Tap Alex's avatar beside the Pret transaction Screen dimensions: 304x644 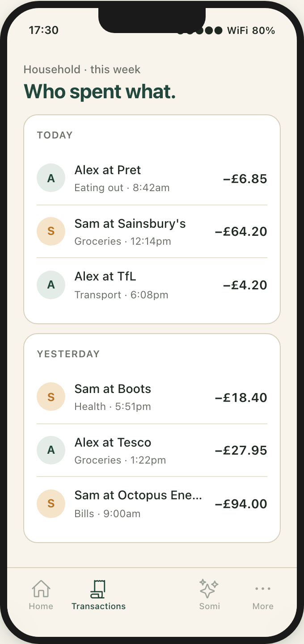51,178
